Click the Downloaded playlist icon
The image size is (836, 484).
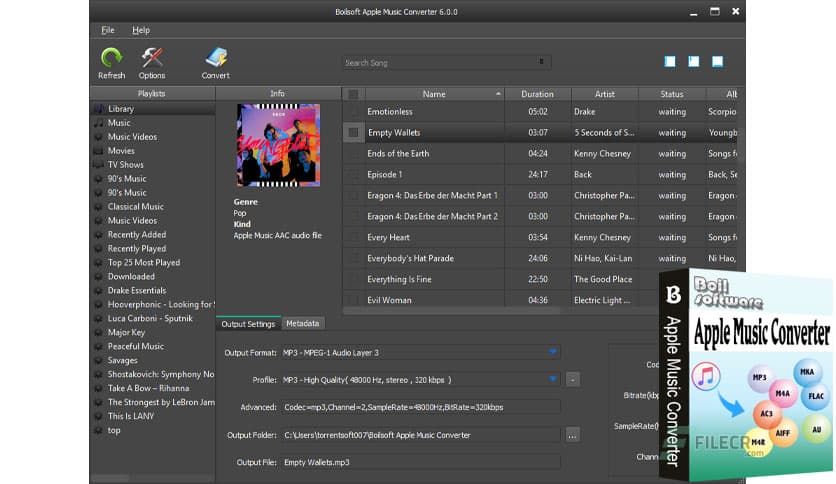pyautogui.click(x=99, y=277)
